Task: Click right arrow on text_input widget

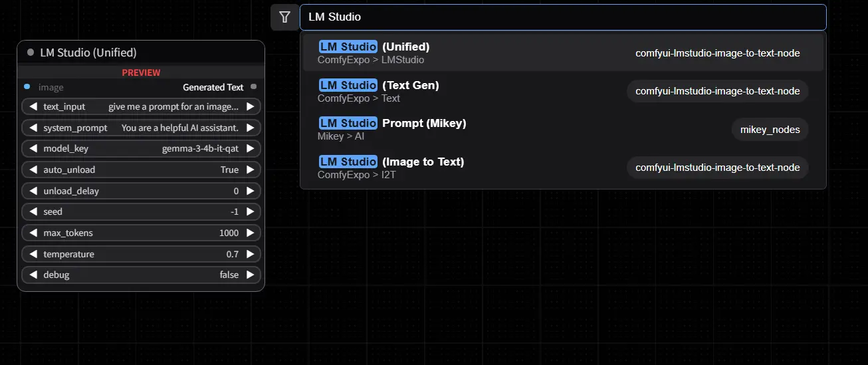Action: 250,106
